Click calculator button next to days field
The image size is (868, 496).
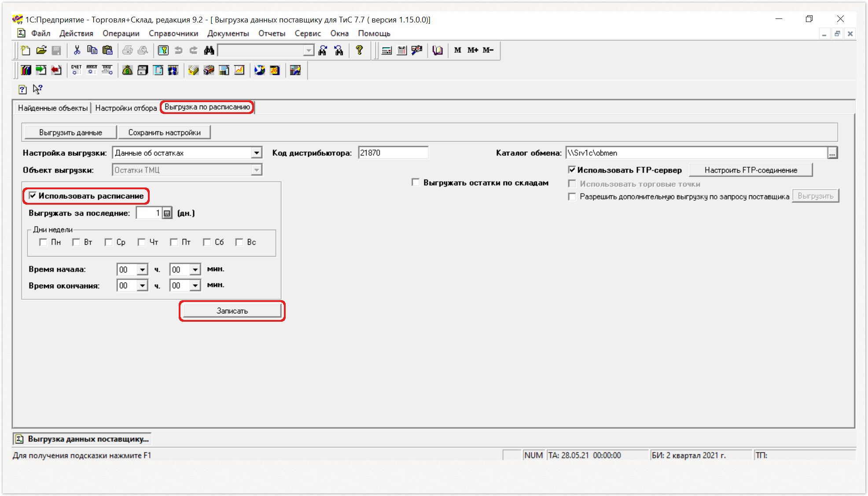(167, 213)
